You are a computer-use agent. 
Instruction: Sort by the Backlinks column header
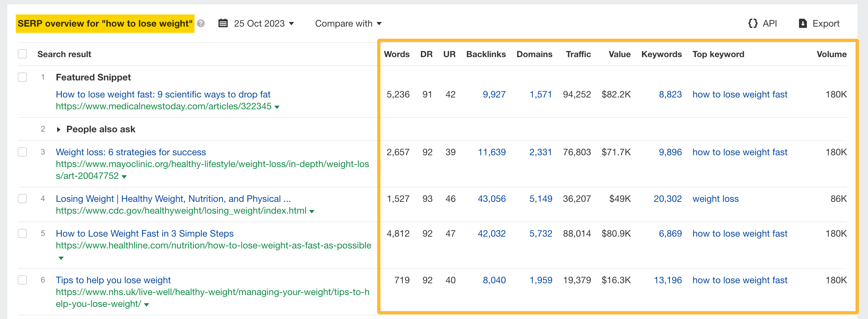coord(486,54)
